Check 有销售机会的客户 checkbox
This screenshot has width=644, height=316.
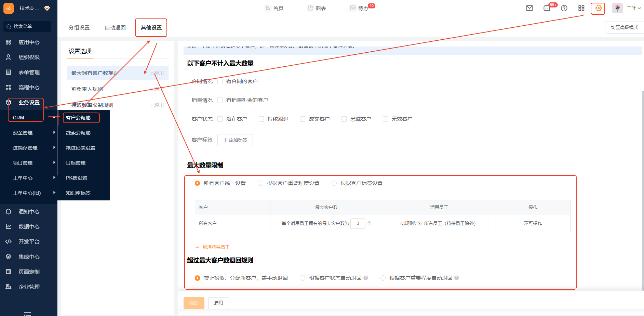(220, 100)
